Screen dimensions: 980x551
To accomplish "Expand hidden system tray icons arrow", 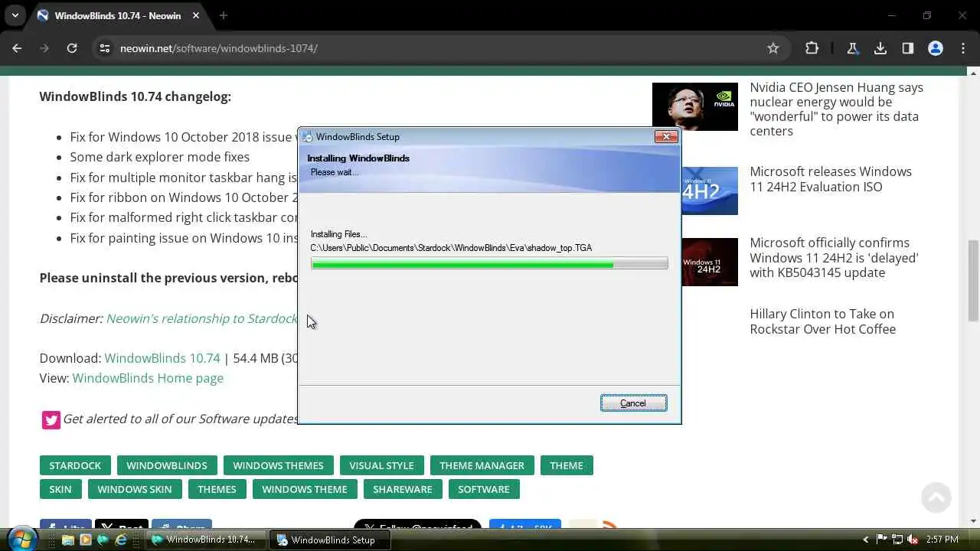I will tap(866, 540).
